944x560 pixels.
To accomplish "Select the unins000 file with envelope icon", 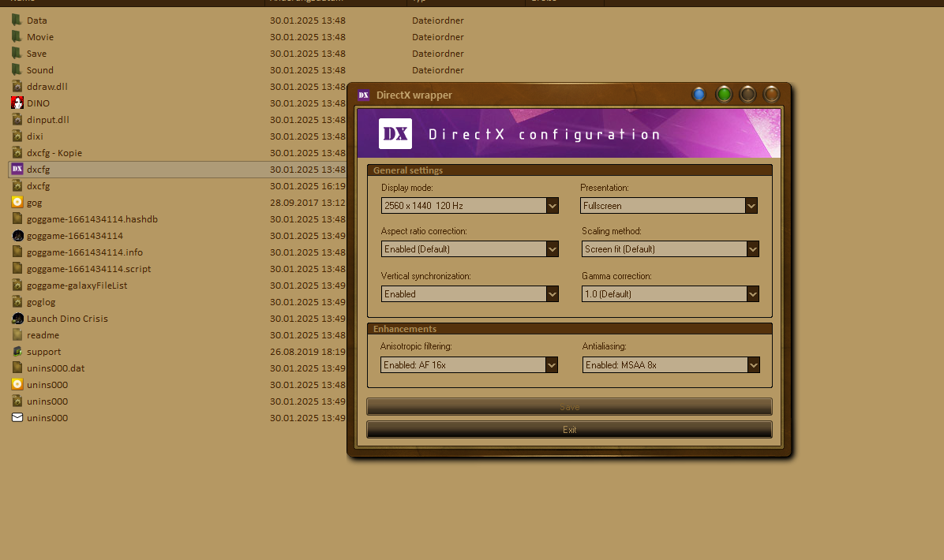I will click(x=17, y=417).
